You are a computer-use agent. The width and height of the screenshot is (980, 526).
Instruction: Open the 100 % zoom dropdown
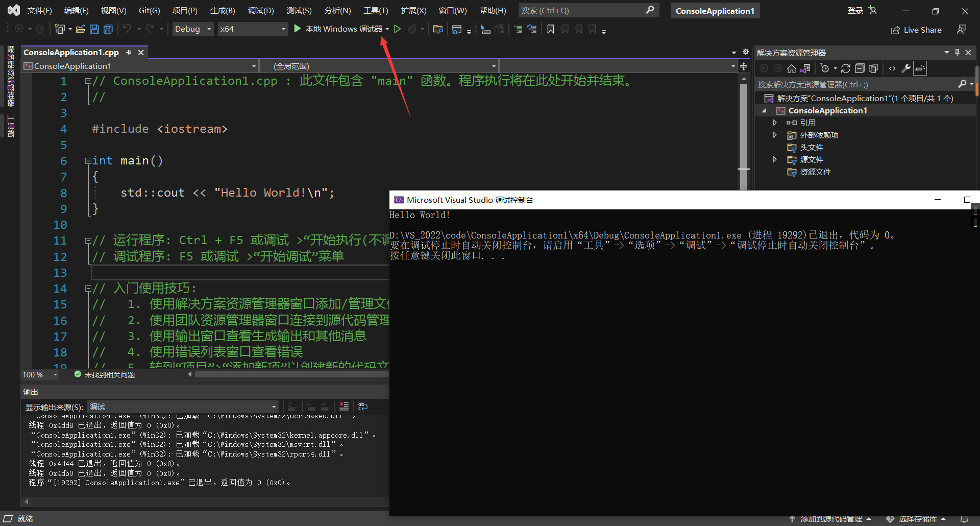[40, 375]
